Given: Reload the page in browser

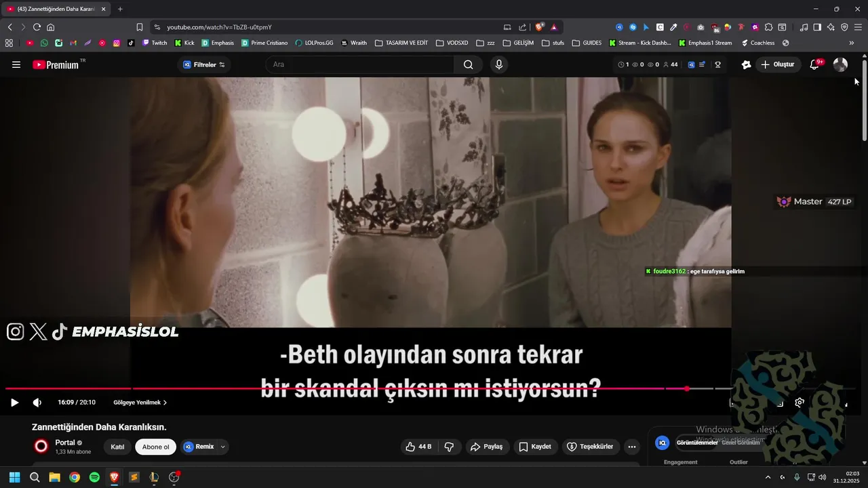Looking at the screenshot, I should pyautogui.click(x=37, y=27).
